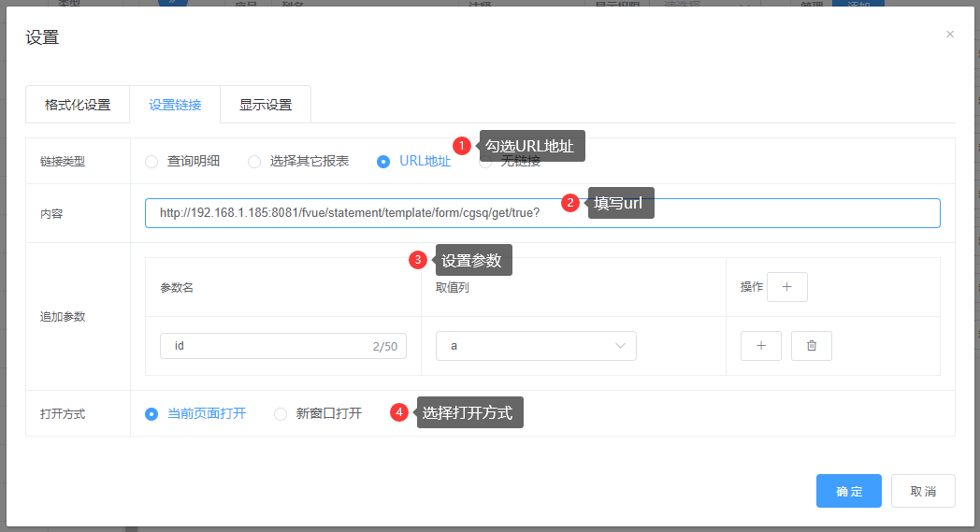The width and height of the screenshot is (980, 532).
Task: Open the 设置链接 tab
Action: (x=175, y=105)
